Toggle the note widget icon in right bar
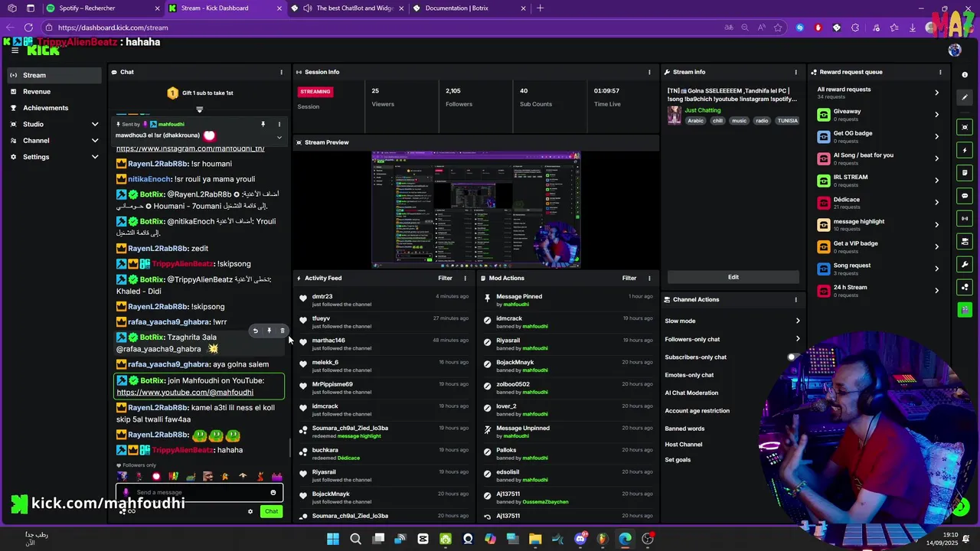Viewport: 980px width, 551px height. pos(965,173)
